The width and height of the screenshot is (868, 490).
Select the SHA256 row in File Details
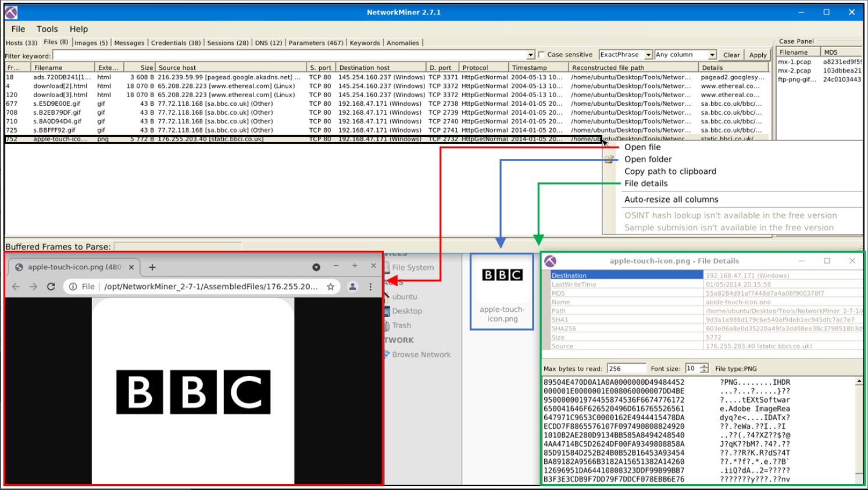click(706, 329)
